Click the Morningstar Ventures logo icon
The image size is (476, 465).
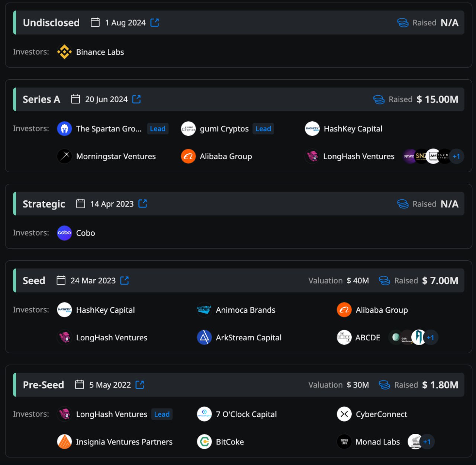point(64,156)
